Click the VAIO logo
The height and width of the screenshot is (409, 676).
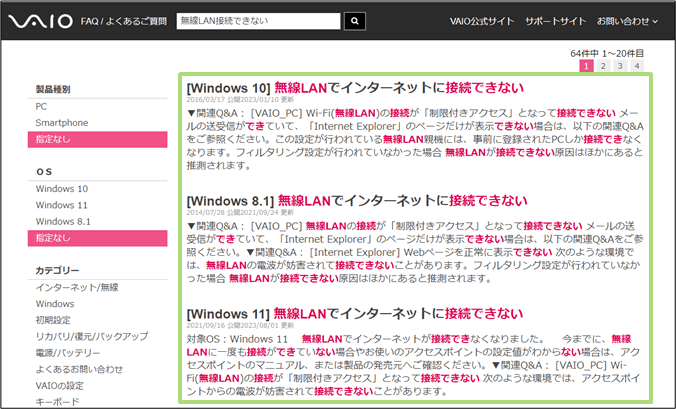tap(41, 21)
